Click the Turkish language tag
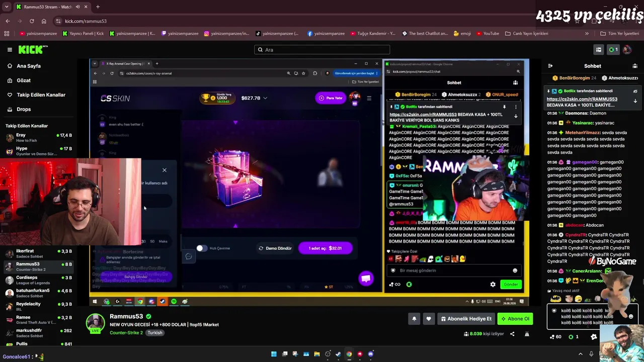The width and height of the screenshot is (644, 362). click(154, 333)
